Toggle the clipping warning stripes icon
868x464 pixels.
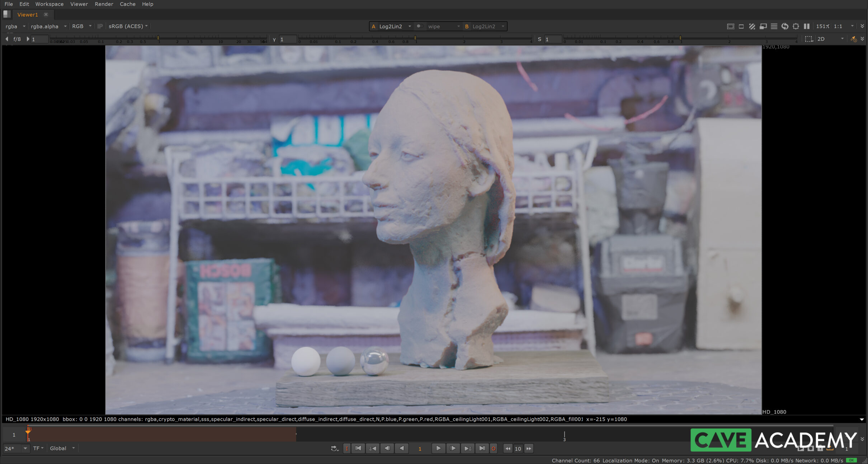752,26
